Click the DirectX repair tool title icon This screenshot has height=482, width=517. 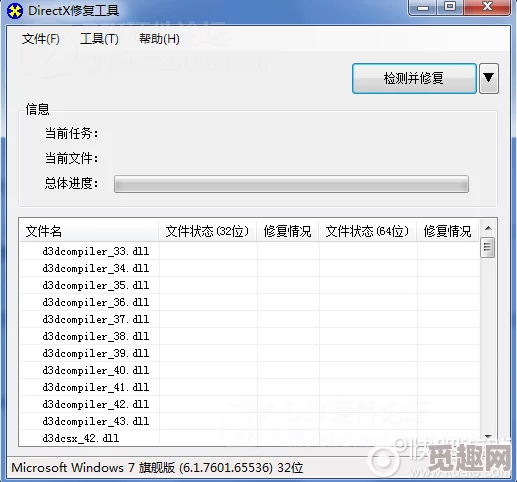point(15,10)
